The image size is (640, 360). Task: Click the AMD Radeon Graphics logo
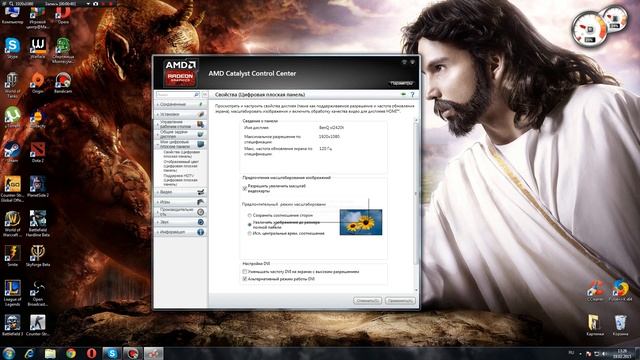click(x=180, y=73)
